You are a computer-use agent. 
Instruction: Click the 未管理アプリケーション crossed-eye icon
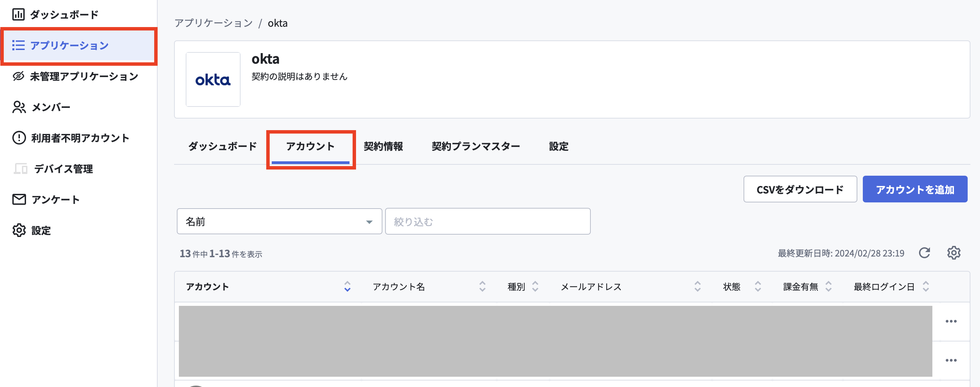point(18,76)
